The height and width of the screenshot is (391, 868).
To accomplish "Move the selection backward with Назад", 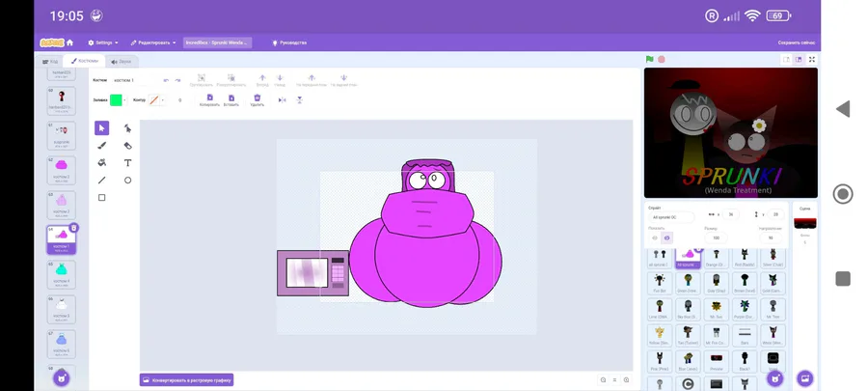I will pos(280,78).
